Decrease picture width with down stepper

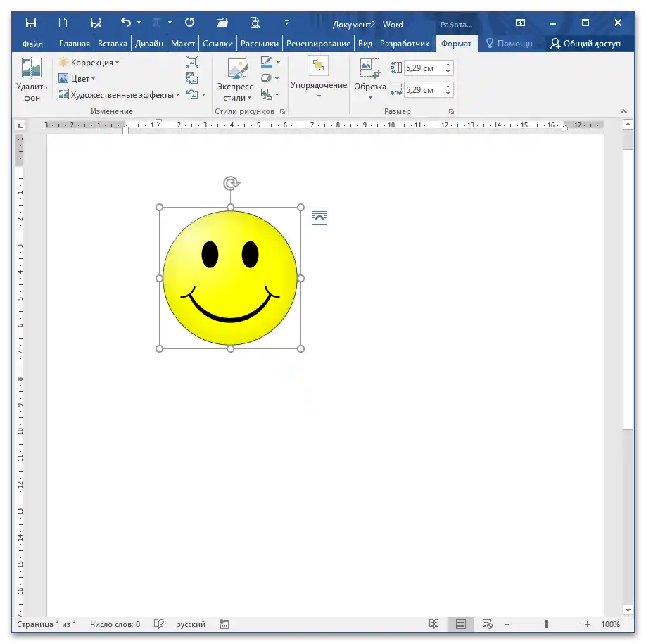[x=448, y=94]
